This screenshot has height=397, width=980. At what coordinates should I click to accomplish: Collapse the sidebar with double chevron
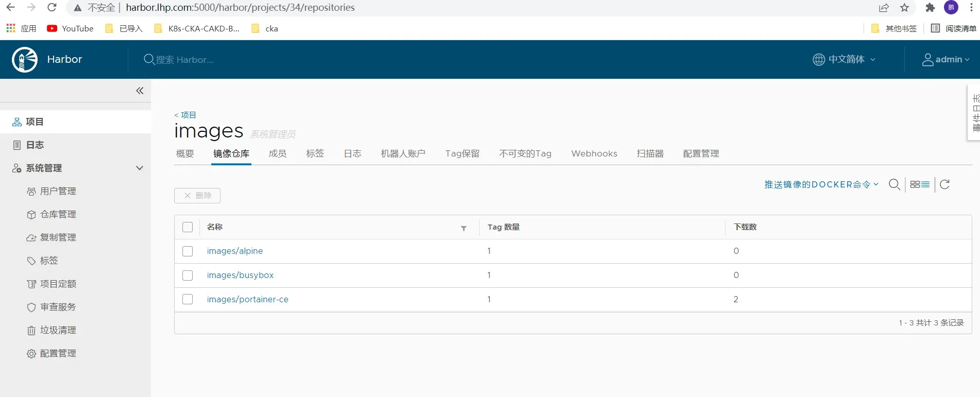click(140, 91)
